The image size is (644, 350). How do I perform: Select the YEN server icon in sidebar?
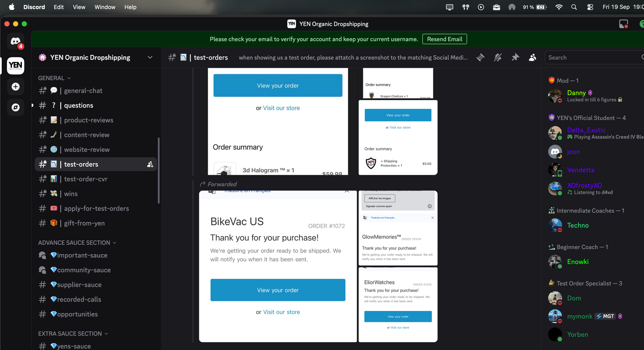tap(16, 65)
